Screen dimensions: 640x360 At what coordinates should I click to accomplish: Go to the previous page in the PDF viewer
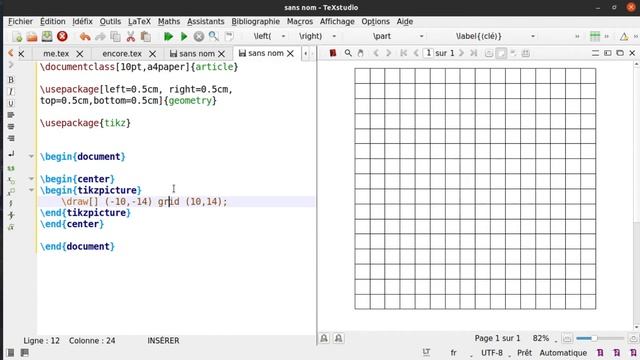click(416, 53)
